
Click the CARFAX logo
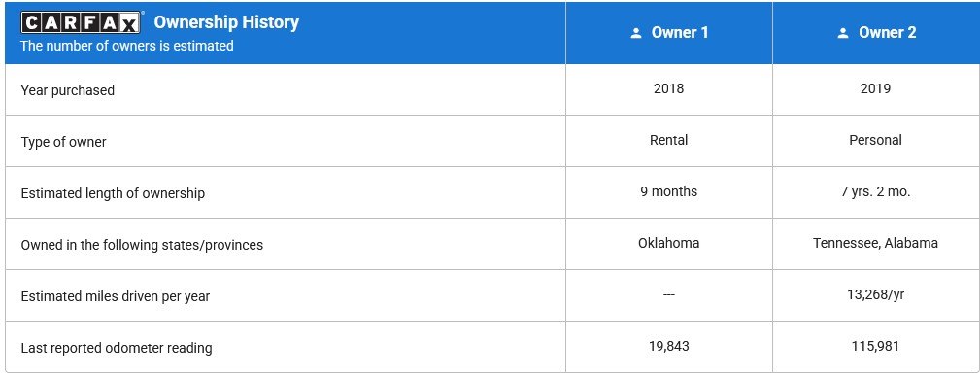click(x=80, y=22)
